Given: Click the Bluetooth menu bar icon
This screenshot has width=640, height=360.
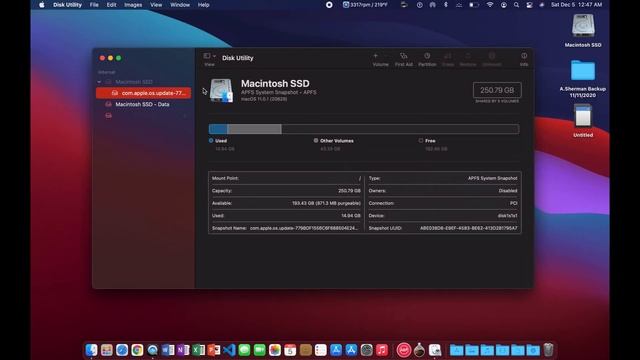Looking at the screenshot, I should [446, 5].
